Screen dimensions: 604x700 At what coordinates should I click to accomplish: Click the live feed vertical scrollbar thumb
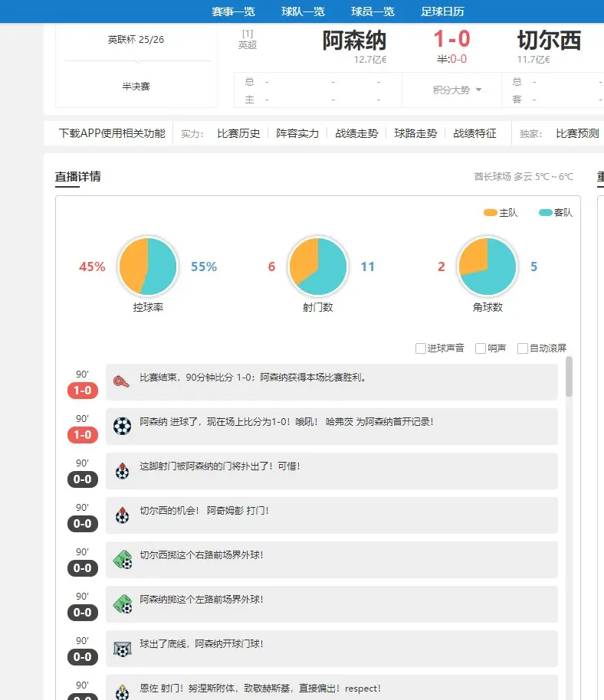(x=569, y=376)
